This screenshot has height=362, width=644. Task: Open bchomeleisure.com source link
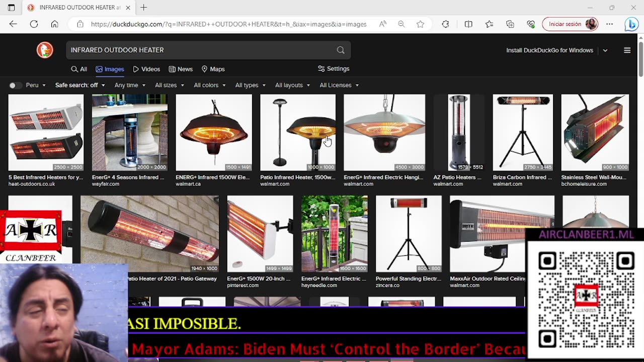[x=584, y=184]
